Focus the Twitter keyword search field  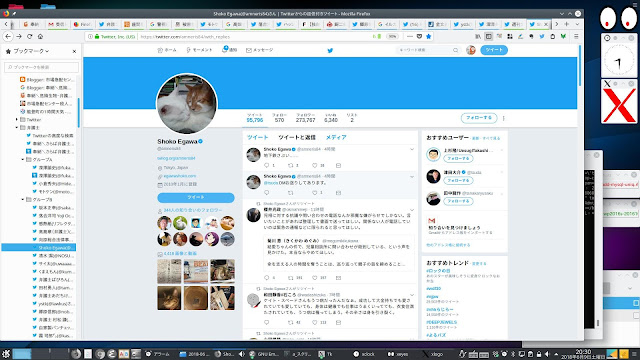428,50
